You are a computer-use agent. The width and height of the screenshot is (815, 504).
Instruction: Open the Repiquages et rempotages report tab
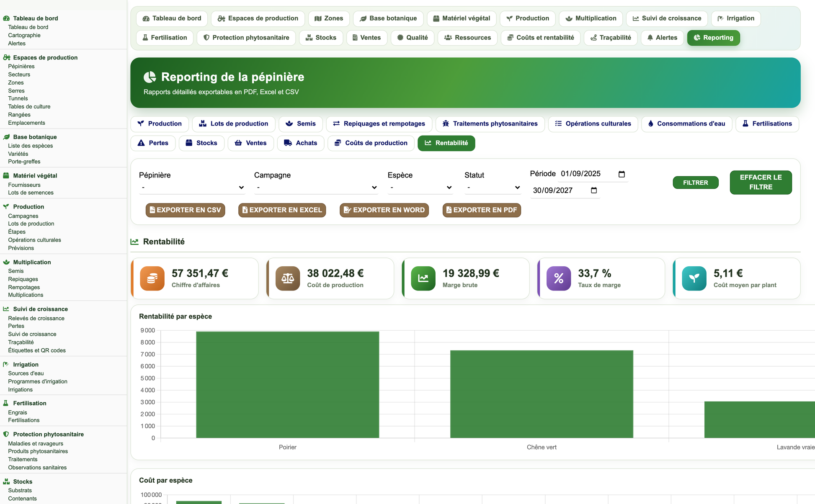(379, 124)
